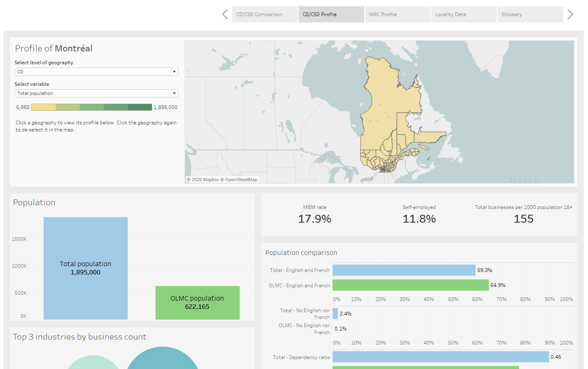Image resolution: width=588 pixels, height=369 pixels.
Task: Switch to the MRC Profile tab
Action: (397, 15)
